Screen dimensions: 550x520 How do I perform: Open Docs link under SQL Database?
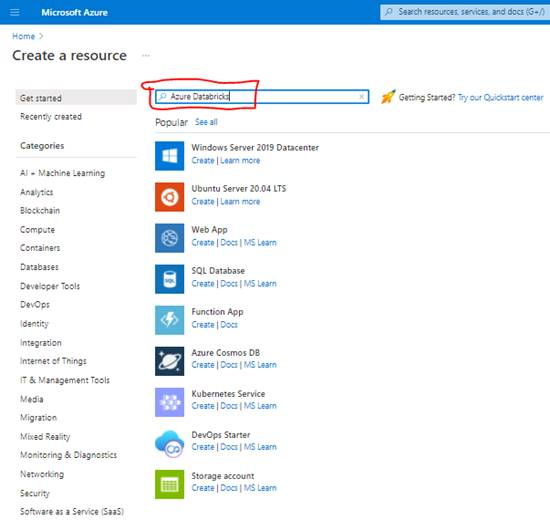229,284
